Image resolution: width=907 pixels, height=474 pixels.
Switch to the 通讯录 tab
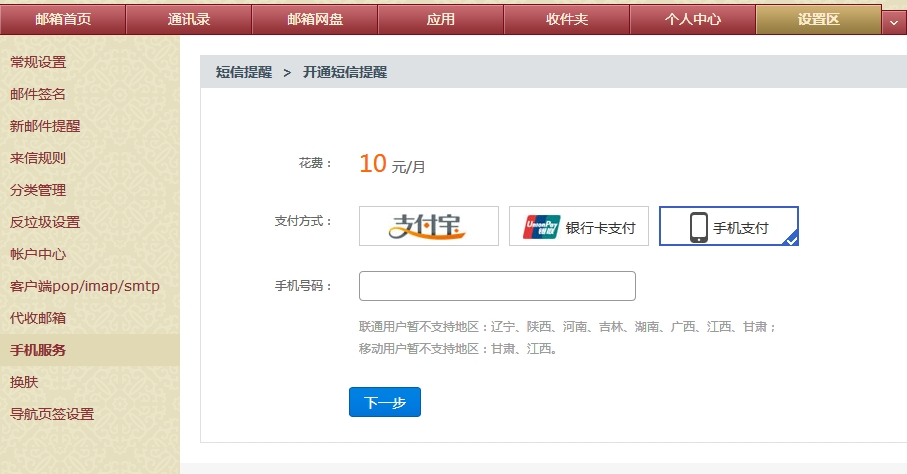(x=189, y=20)
